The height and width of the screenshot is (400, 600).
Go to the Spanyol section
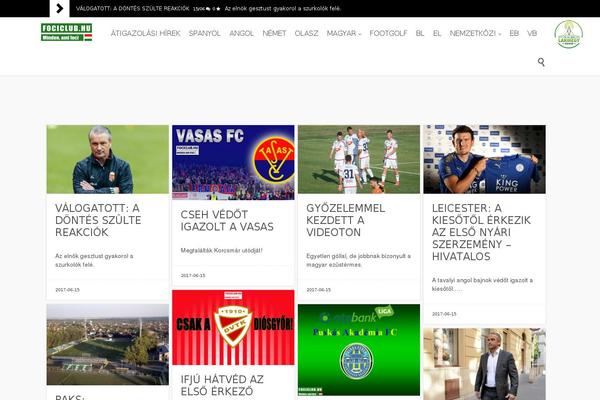click(x=205, y=33)
